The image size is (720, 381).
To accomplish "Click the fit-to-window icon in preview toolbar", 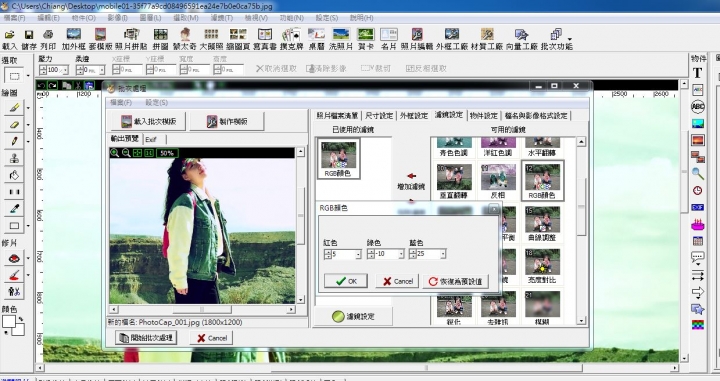I will pyautogui.click(x=137, y=153).
